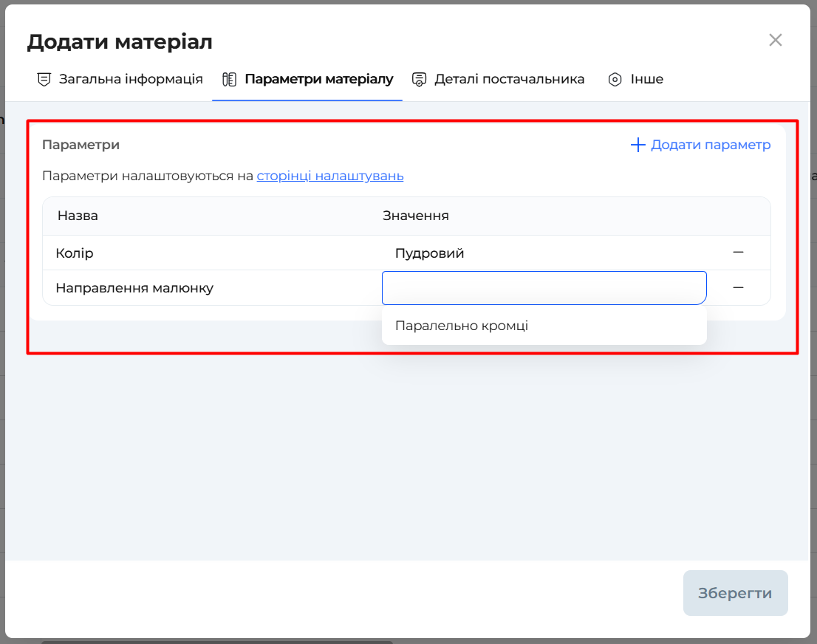
Task: Go to the Інше tab
Action: [x=646, y=79]
